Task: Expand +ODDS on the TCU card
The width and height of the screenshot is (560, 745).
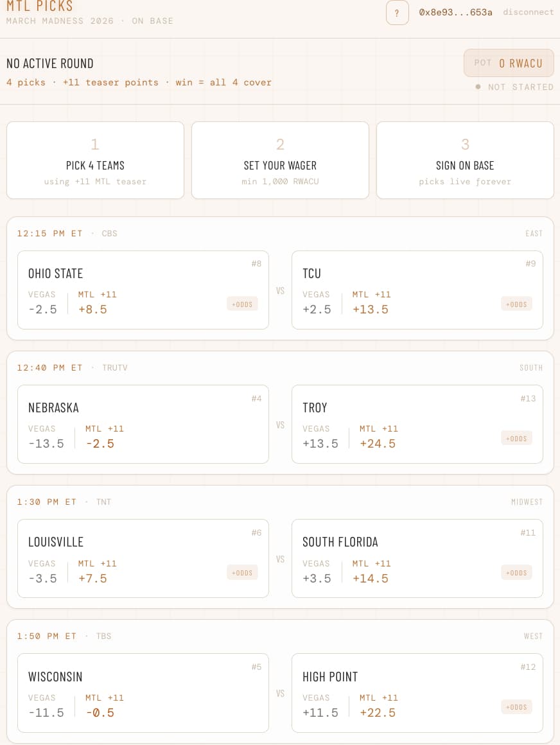Action: point(516,304)
